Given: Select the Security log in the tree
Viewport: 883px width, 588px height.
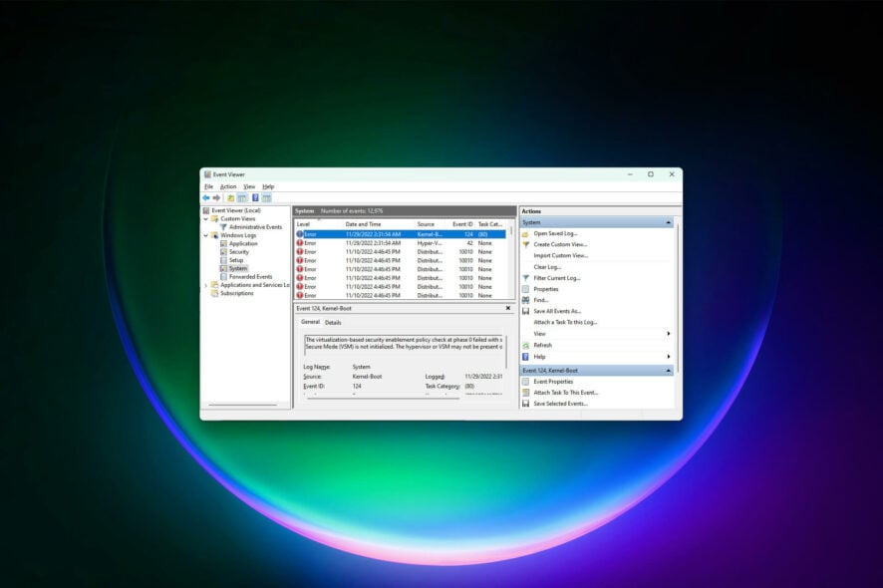Looking at the screenshot, I should tap(239, 252).
